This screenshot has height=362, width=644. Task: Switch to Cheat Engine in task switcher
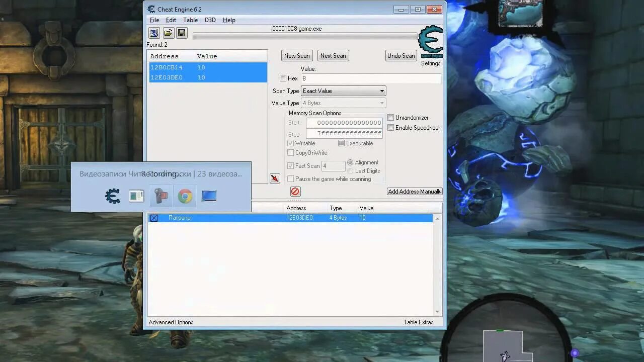point(113,196)
